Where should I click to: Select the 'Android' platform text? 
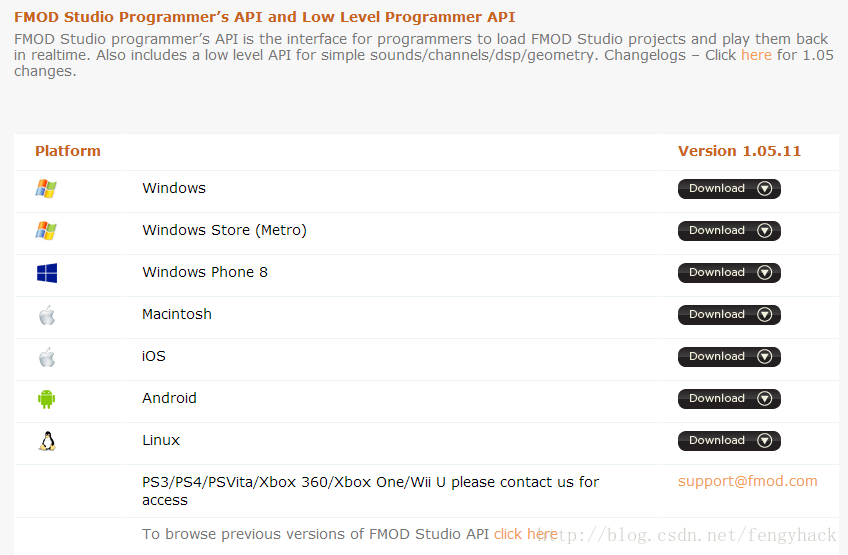[x=169, y=398]
